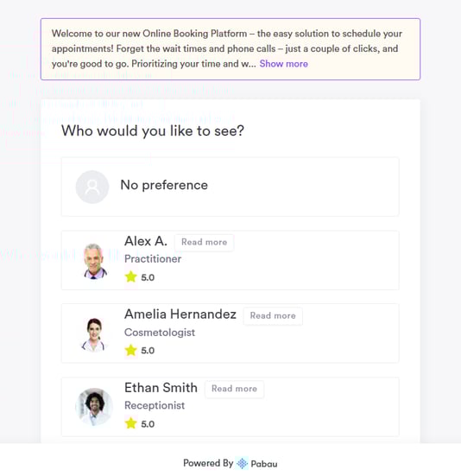Click the grey No preference avatar icon
This screenshot has height=476, width=461.
(x=92, y=187)
